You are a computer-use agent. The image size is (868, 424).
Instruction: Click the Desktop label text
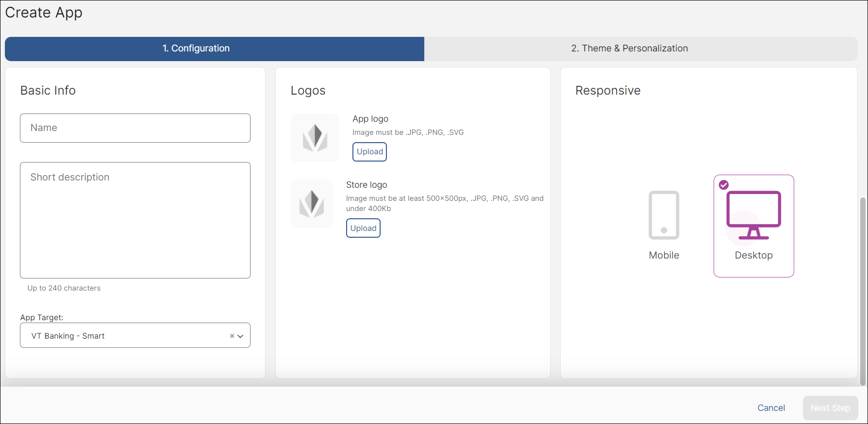coord(753,255)
